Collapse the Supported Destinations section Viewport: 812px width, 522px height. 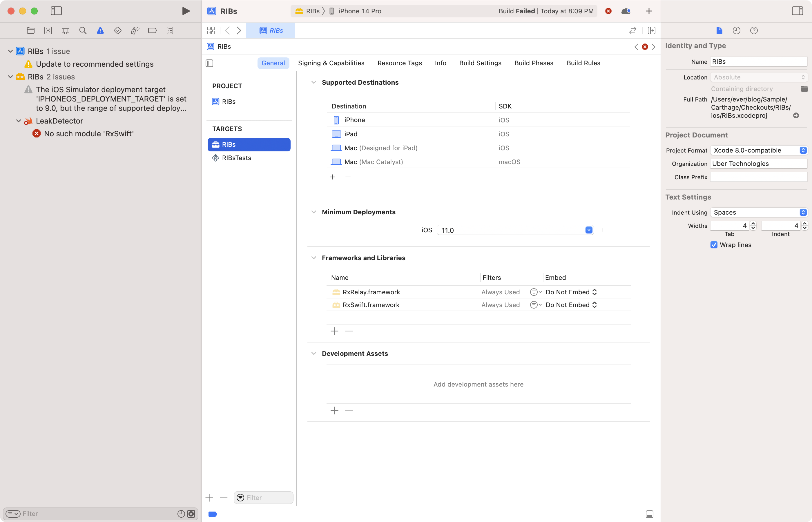[313, 82]
